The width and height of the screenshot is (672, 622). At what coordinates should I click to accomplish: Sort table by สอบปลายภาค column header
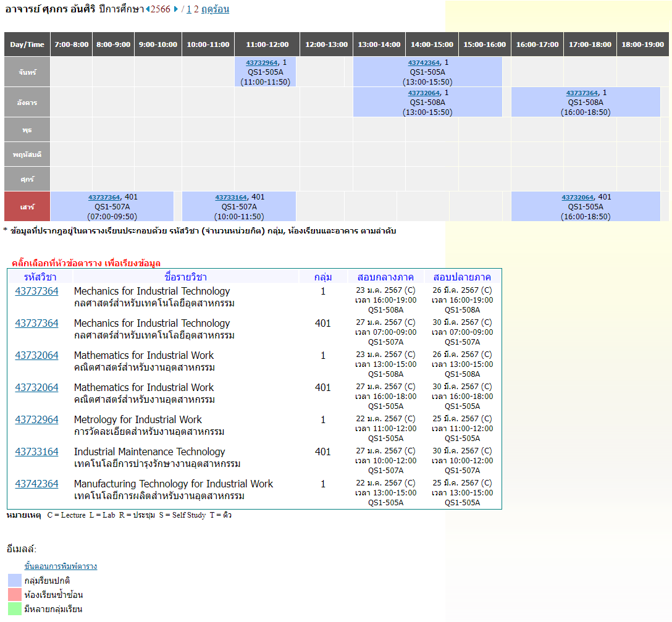462,277
